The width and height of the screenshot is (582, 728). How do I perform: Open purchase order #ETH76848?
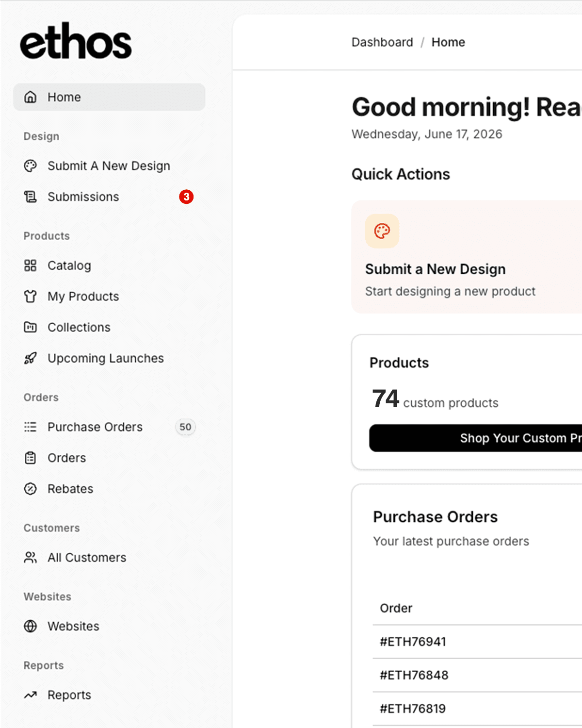[414, 675]
